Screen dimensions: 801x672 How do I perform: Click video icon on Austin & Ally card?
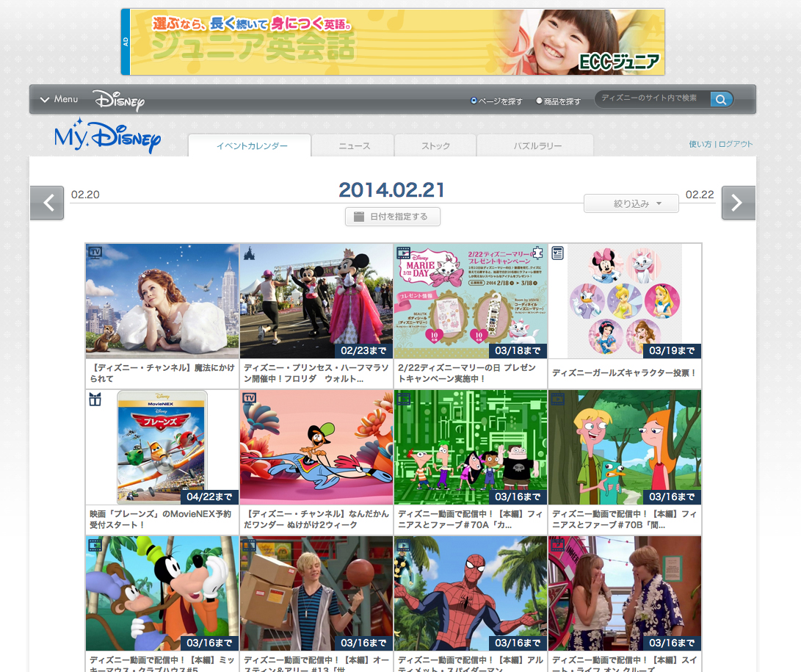pyautogui.click(x=250, y=545)
